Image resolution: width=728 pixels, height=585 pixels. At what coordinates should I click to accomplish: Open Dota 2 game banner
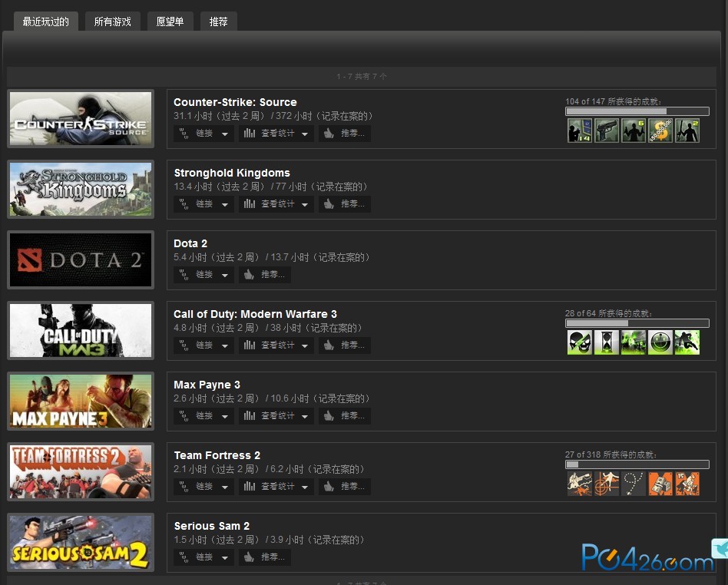tap(81, 260)
